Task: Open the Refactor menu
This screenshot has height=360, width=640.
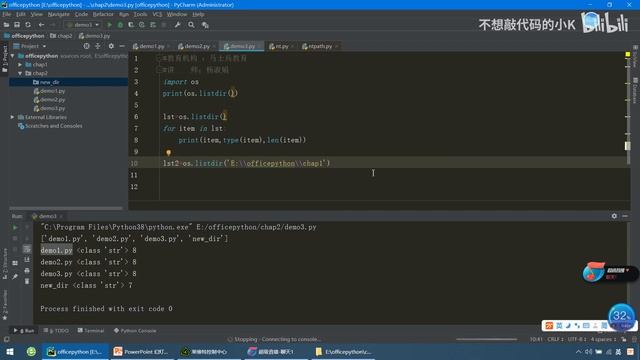Action: 103,14
